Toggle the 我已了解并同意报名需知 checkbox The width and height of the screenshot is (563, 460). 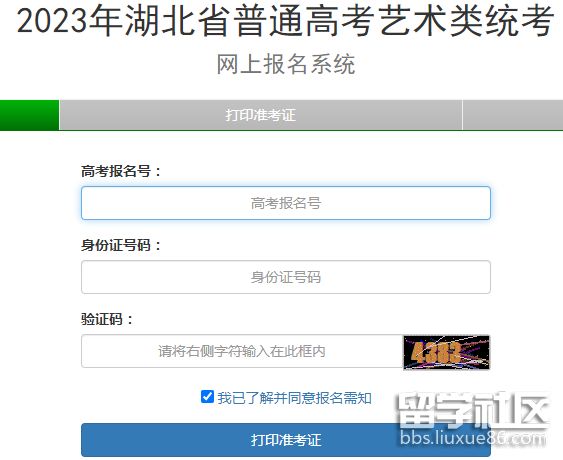coord(207,397)
